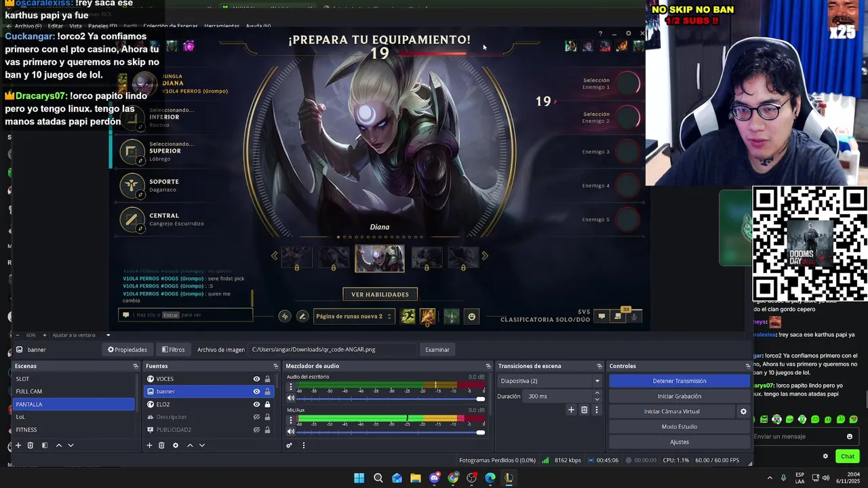Undock the Fuentes panel
The width and height of the screenshot is (868, 488).
coord(275,366)
